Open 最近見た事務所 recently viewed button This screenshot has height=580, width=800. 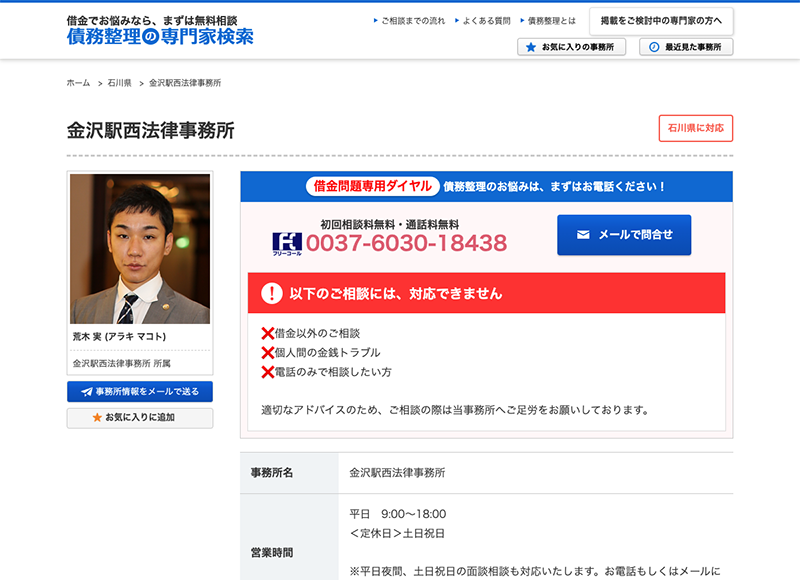click(686, 47)
